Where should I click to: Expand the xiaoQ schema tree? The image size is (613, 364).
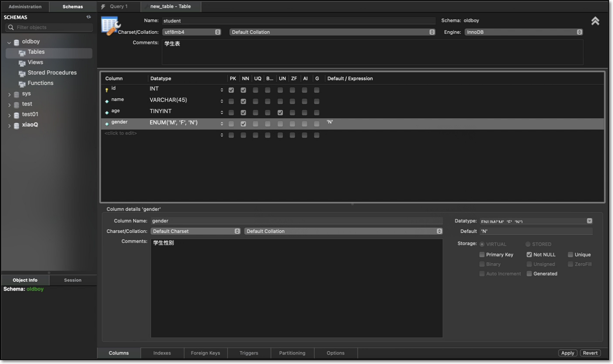click(x=9, y=125)
